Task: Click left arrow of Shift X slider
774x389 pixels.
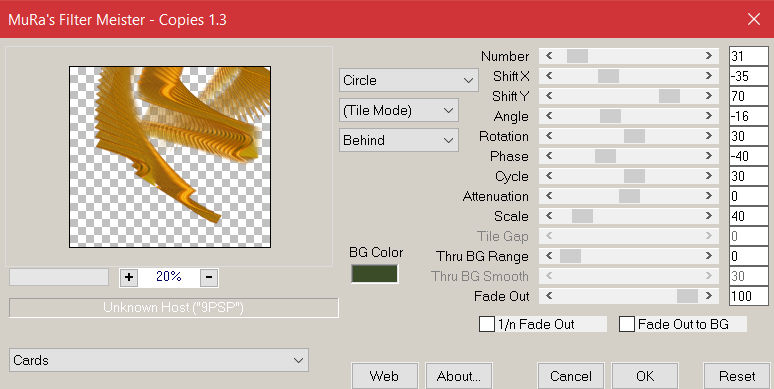Action: pyautogui.click(x=548, y=76)
